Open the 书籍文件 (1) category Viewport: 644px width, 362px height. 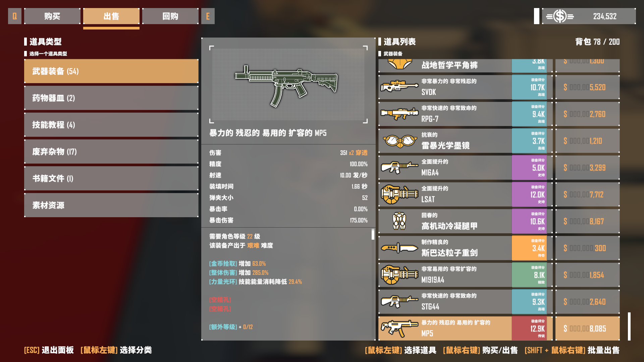tap(111, 178)
